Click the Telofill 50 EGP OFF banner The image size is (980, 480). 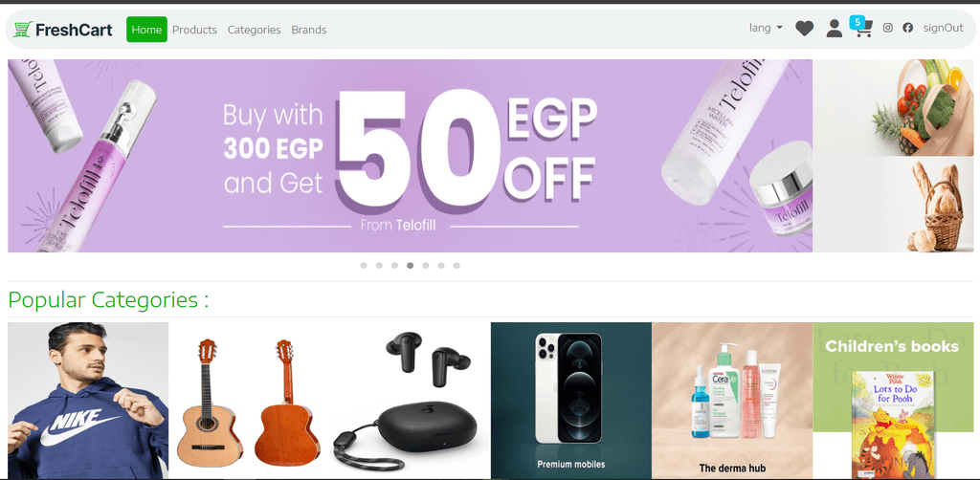point(410,156)
